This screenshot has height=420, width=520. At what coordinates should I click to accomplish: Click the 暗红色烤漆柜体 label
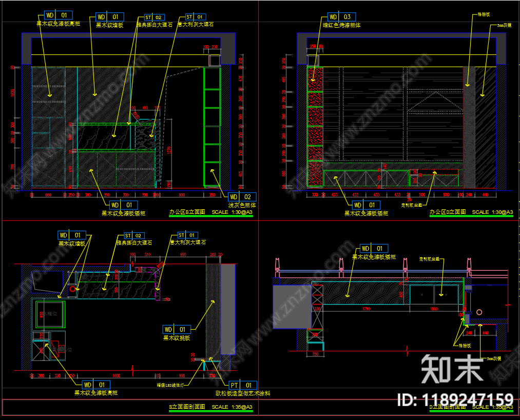coord(341,25)
